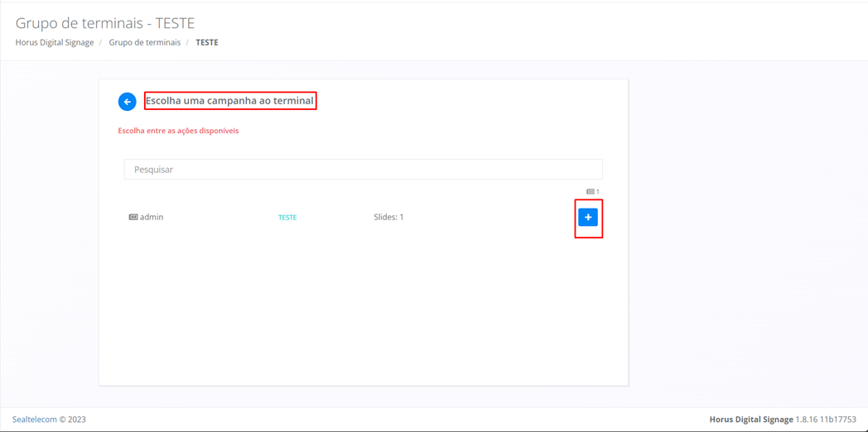Screen dimensions: 868x432
Task: Click the campaign icon beside admin
Action: pyautogui.click(x=133, y=218)
